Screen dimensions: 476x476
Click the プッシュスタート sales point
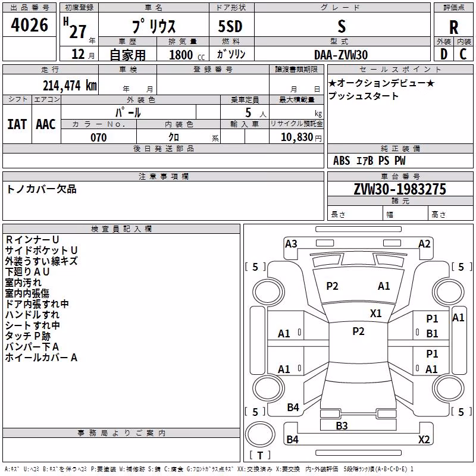(364, 96)
